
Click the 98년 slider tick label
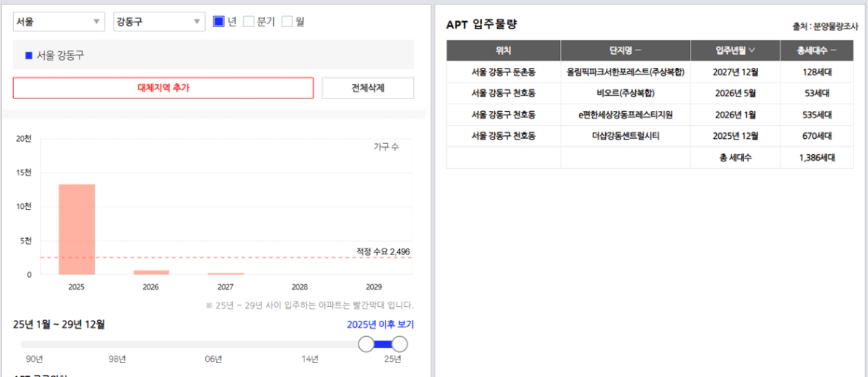pos(118,359)
